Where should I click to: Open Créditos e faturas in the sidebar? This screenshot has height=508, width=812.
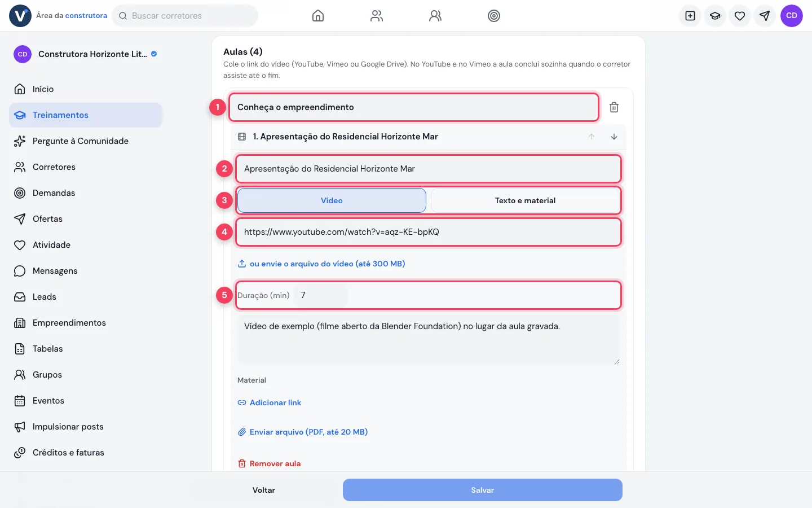pos(86,453)
